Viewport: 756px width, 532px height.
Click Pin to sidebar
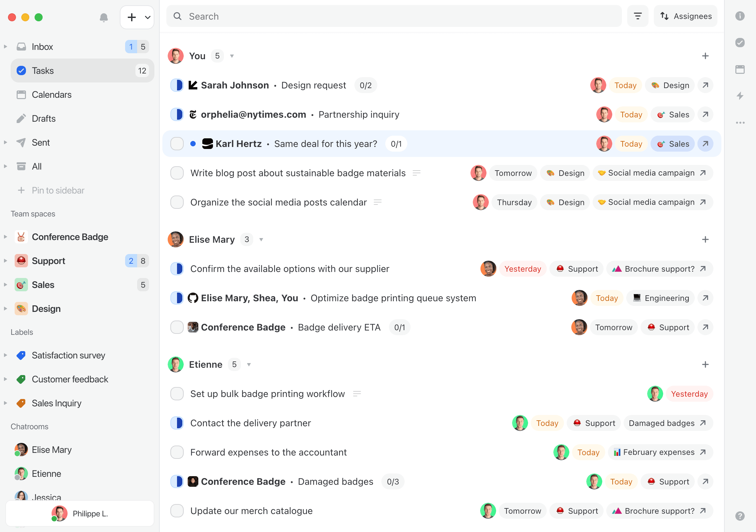[58, 190]
